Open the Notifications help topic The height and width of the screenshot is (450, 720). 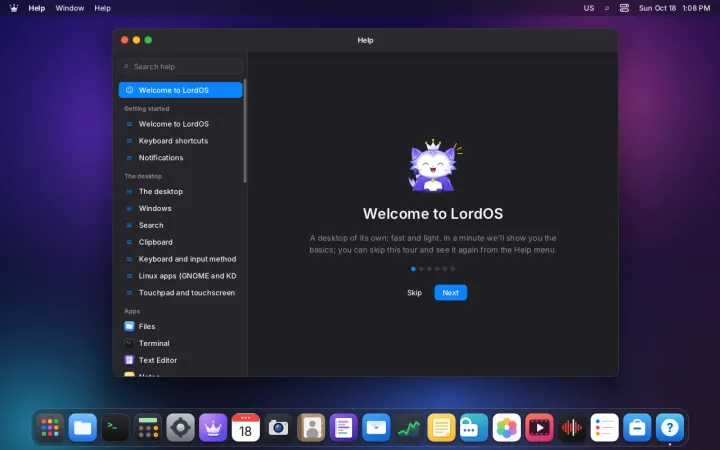[180, 158]
